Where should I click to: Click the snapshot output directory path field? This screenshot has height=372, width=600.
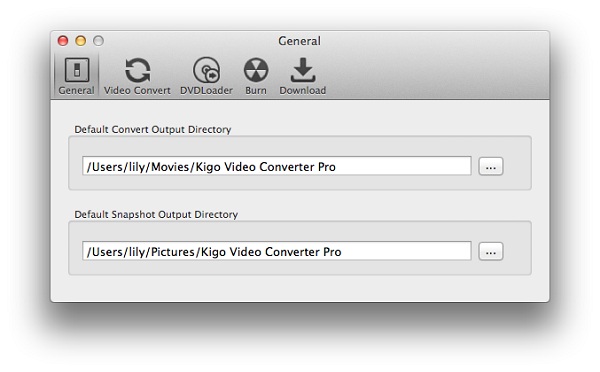point(277,251)
